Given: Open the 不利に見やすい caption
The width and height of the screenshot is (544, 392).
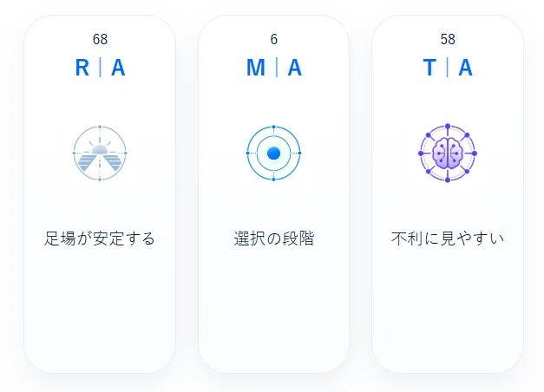Looking at the screenshot, I should [x=448, y=238].
